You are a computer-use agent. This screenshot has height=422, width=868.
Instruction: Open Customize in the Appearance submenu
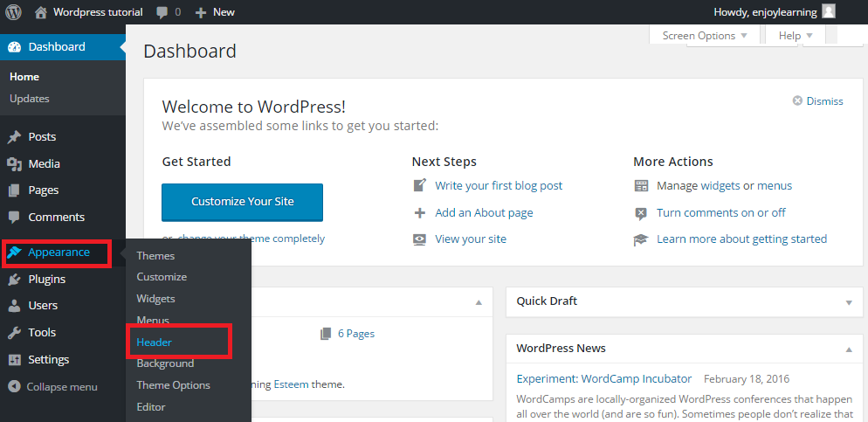pyautogui.click(x=162, y=277)
